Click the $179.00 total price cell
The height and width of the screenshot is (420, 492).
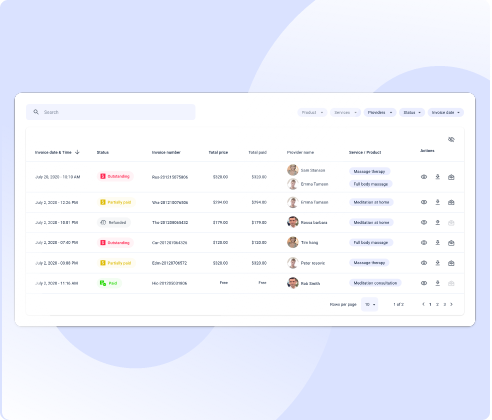[x=220, y=222]
